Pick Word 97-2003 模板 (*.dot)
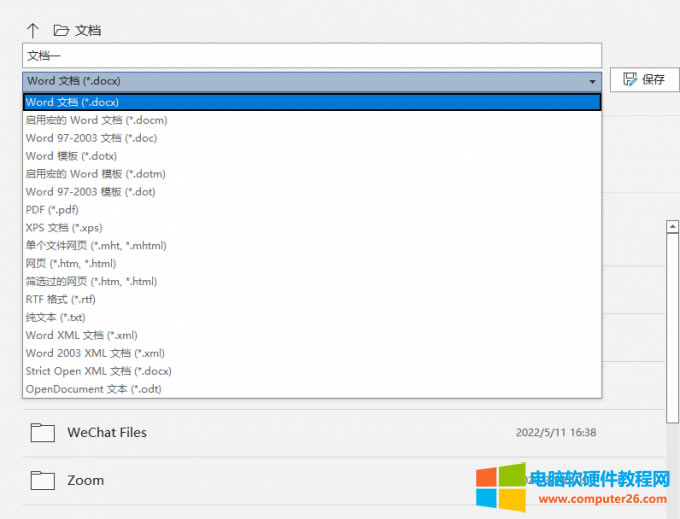 [312, 192]
